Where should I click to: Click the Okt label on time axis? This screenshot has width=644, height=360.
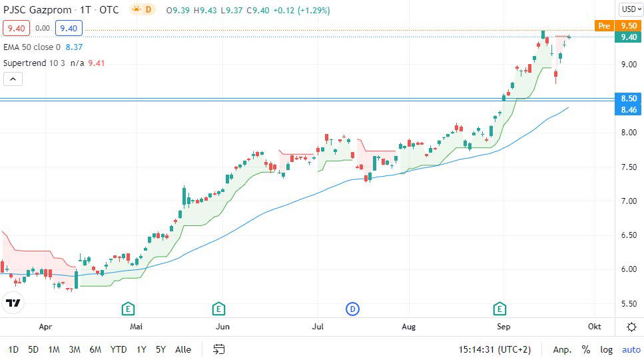click(594, 327)
